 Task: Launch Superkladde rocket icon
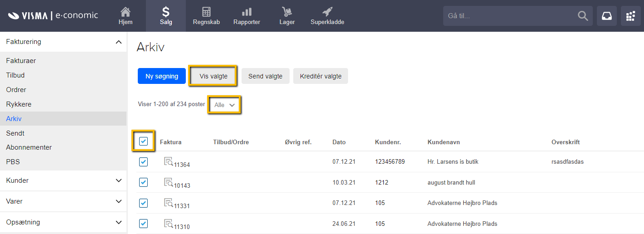327,12
